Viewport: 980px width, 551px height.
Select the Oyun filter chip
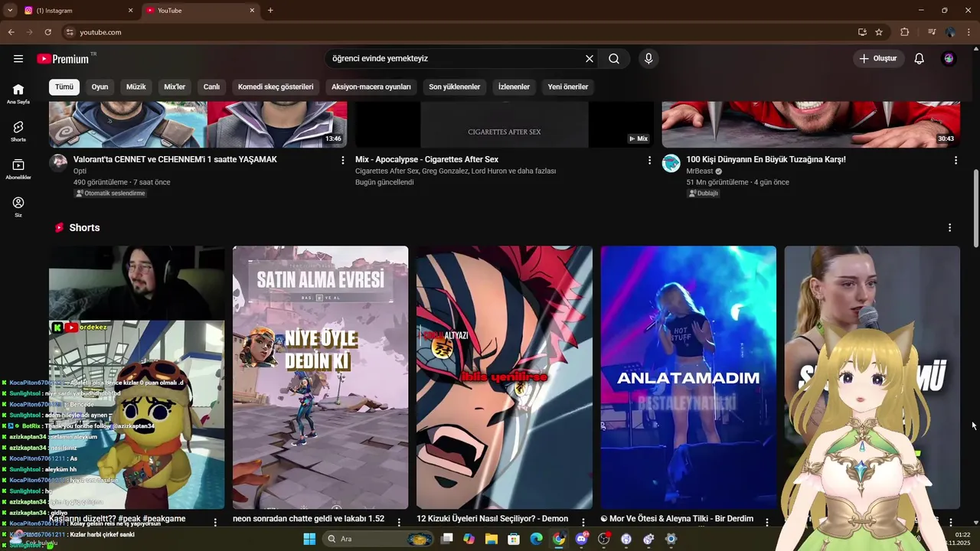tap(100, 86)
